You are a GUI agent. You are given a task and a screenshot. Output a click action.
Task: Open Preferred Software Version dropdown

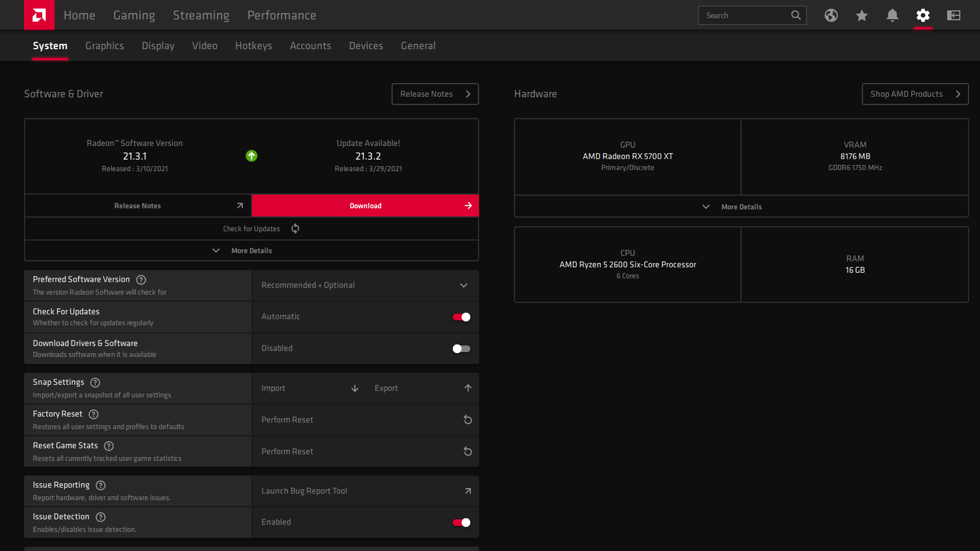pos(365,285)
